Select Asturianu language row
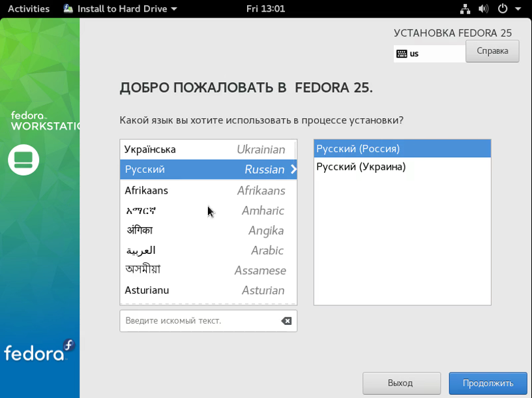532x398 pixels. [209, 290]
